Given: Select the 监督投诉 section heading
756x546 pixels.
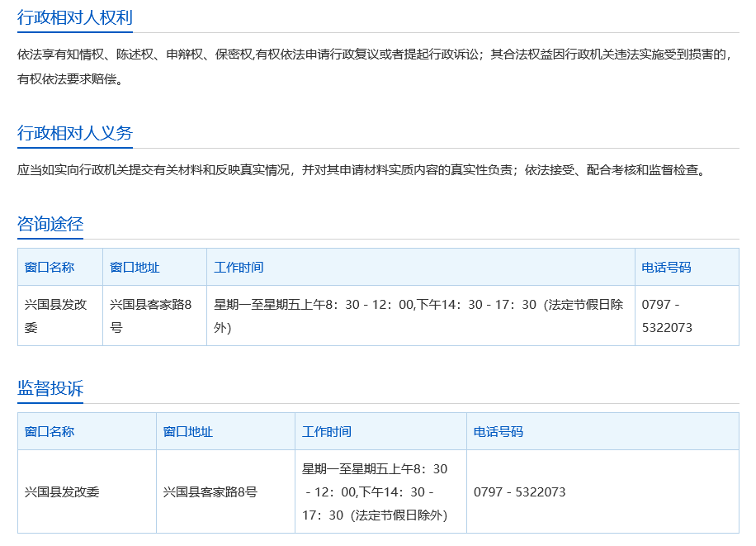Looking at the screenshot, I should (x=50, y=388).
